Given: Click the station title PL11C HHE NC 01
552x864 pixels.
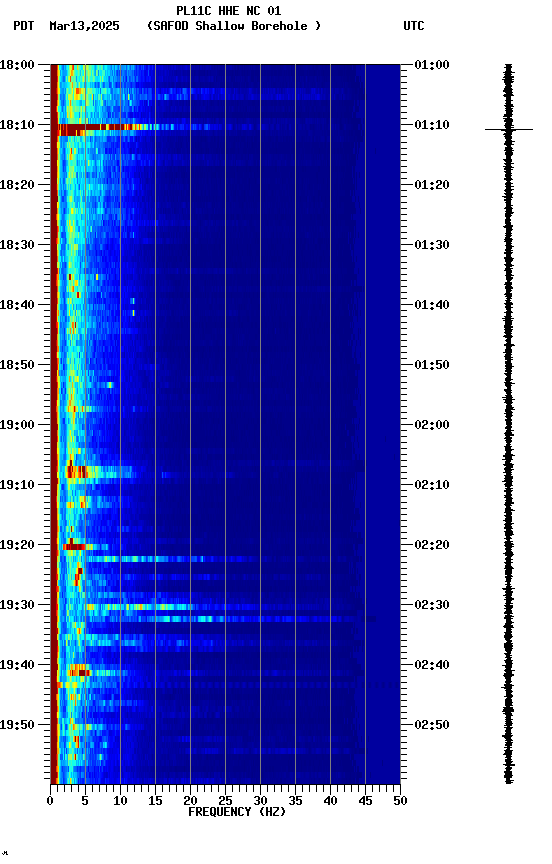Looking at the screenshot, I should point(229,11).
